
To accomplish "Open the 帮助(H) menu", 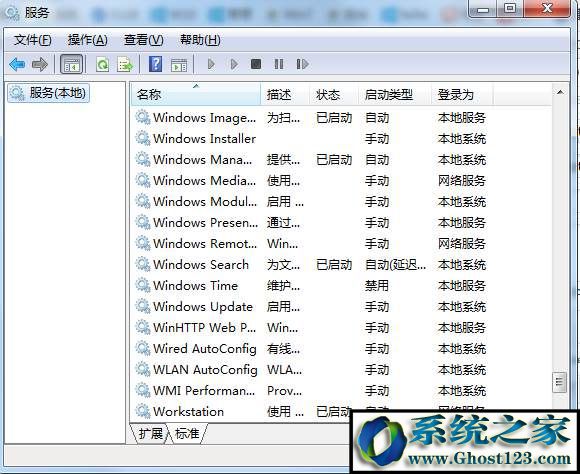I will tap(200, 40).
